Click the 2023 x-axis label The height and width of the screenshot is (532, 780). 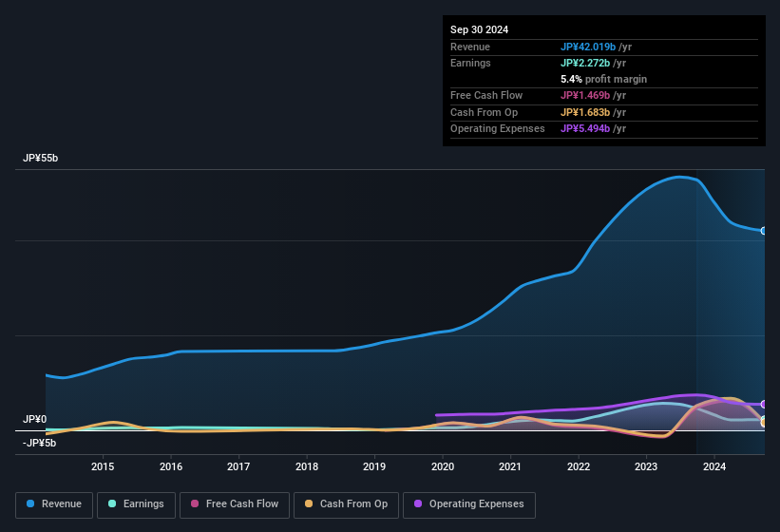tap(646, 466)
